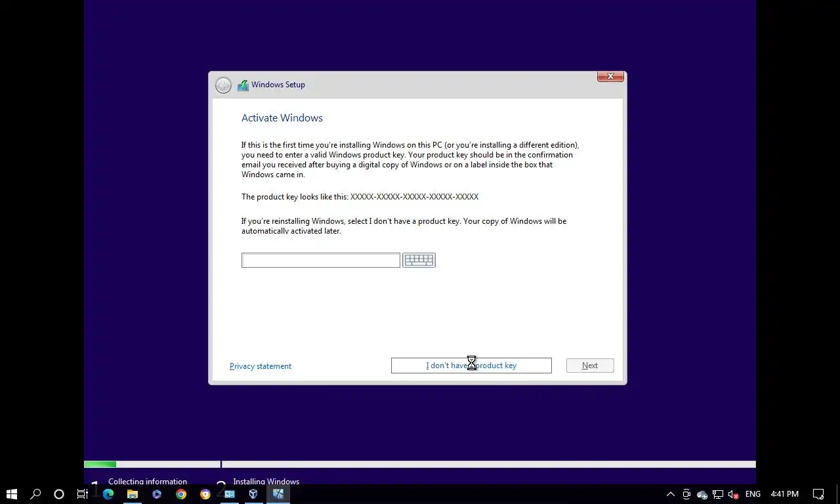Open the clock showing 4:41 PM

tap(785, 494)
